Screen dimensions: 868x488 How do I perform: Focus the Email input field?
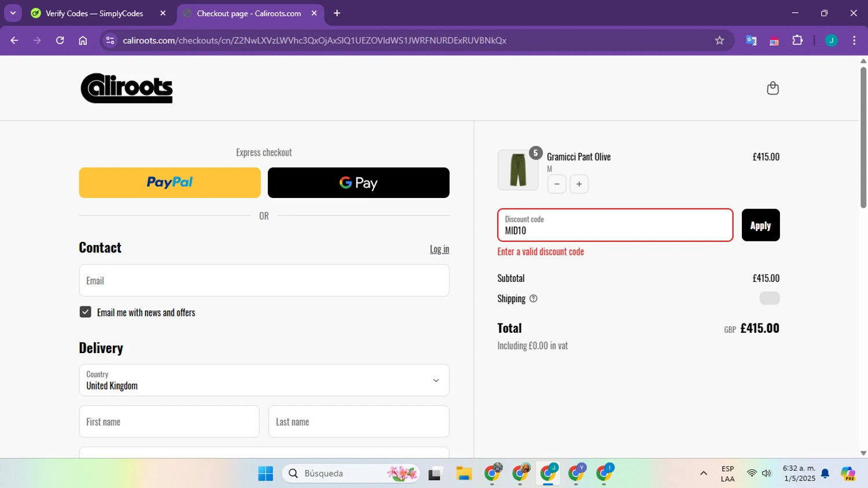(x=264, y=281)
